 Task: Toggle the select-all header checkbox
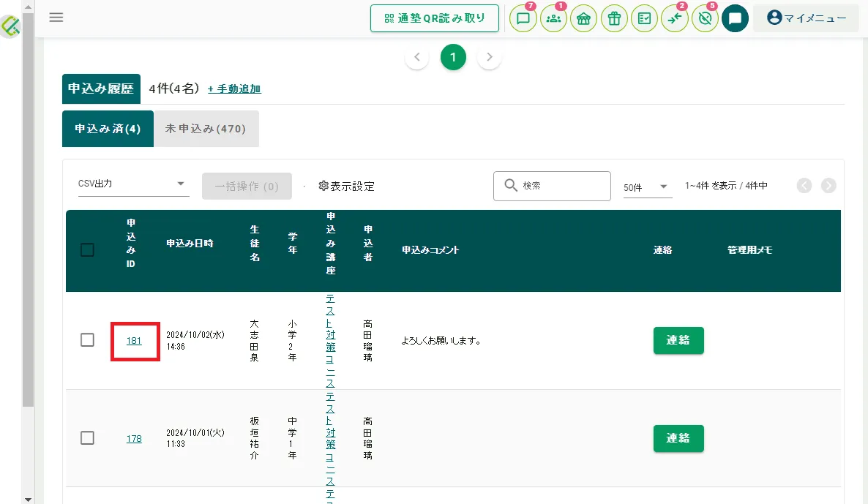pos(88,250)
